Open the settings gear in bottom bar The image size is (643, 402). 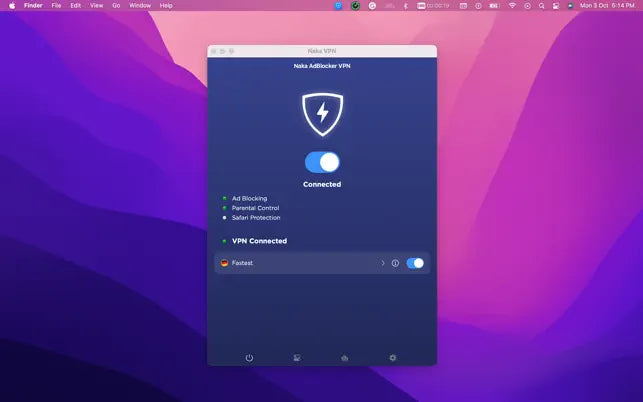click(x=392, y=358)
